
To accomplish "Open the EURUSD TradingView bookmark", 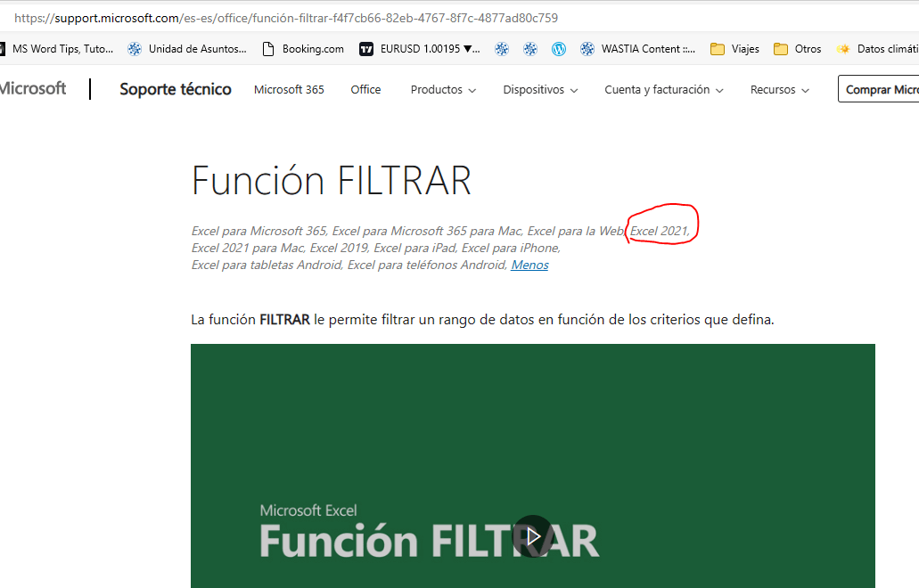I will (x=420, y=49).
